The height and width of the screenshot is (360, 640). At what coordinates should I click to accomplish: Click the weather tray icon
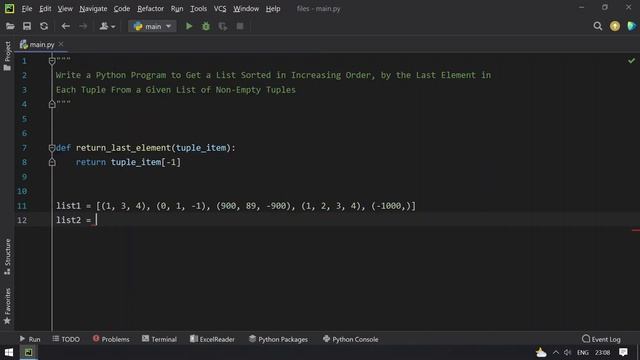click(541, 352)
